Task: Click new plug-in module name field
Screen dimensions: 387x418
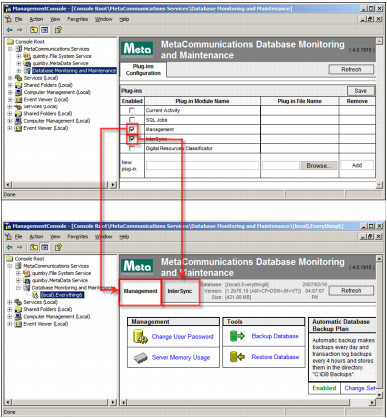Action: (x=202, y=166)
